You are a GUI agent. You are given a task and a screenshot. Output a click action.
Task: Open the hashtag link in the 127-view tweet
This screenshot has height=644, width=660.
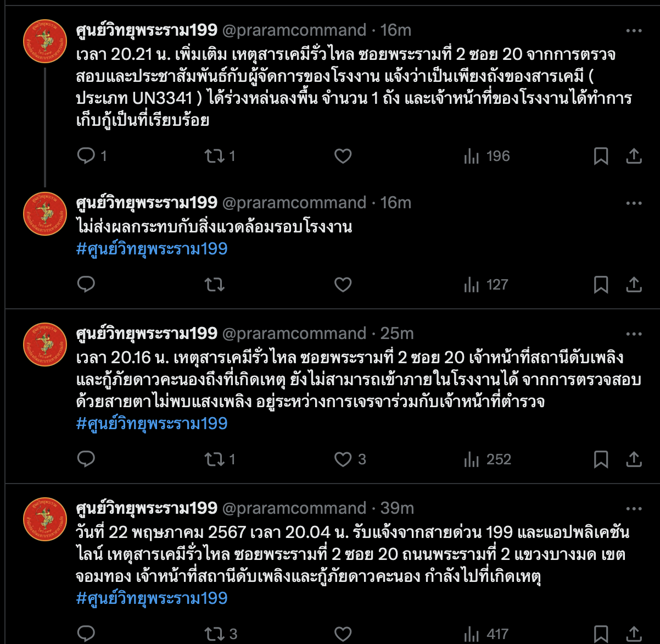152,249
